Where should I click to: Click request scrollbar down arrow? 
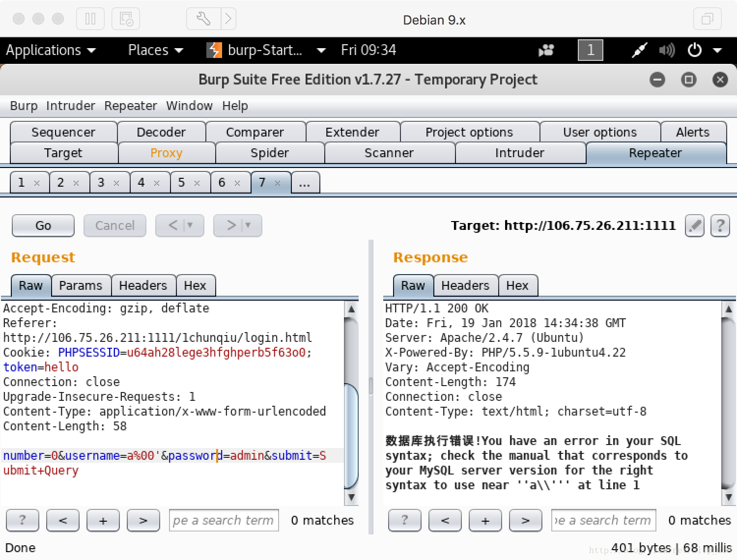(x=351, y=497)
